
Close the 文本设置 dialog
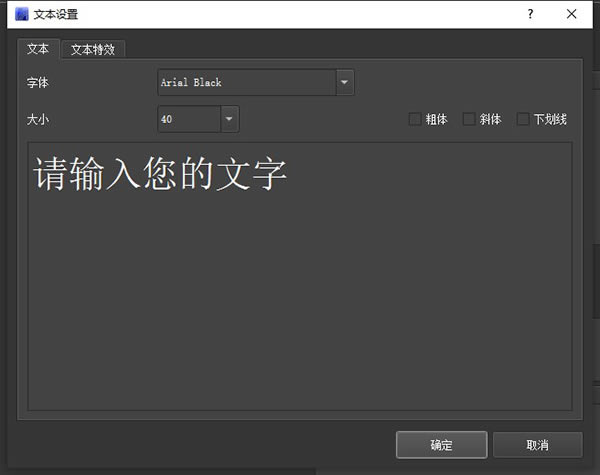(572, 14)
